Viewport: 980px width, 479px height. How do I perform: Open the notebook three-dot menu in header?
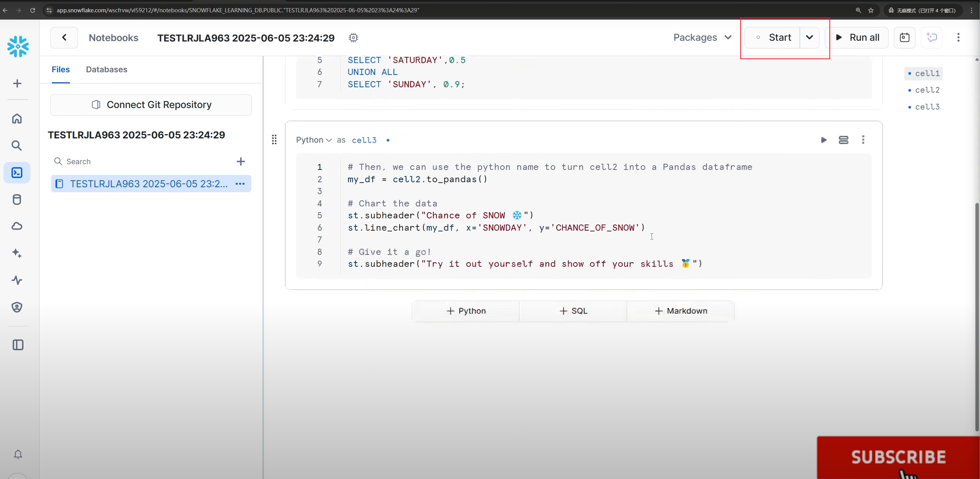click(958, 37)
